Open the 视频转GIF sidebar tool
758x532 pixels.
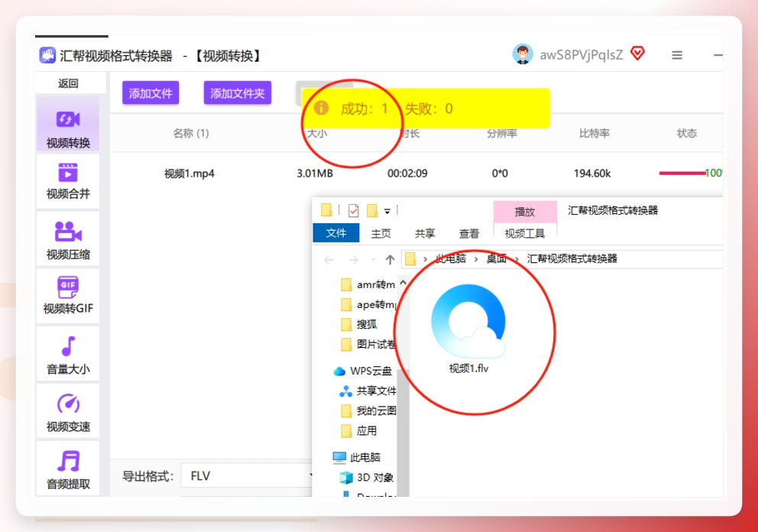[x=68, y=295]
